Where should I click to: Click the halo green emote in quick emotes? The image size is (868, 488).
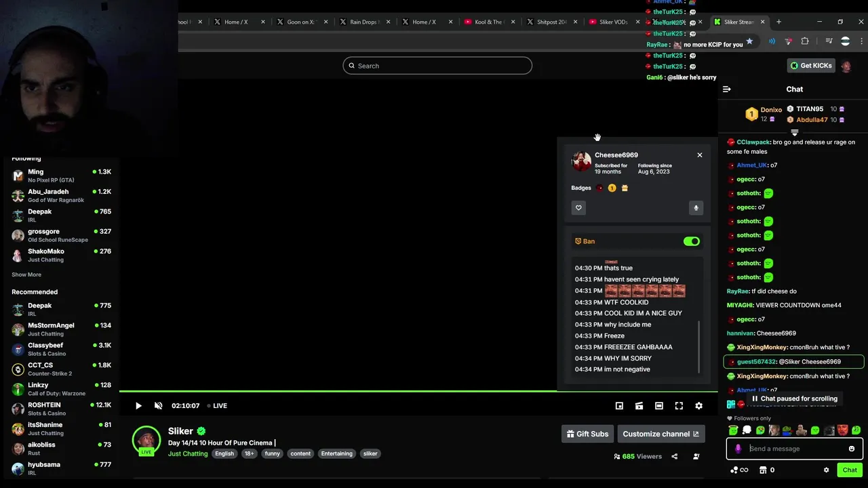pyautogui.click(x=733, y=430)
